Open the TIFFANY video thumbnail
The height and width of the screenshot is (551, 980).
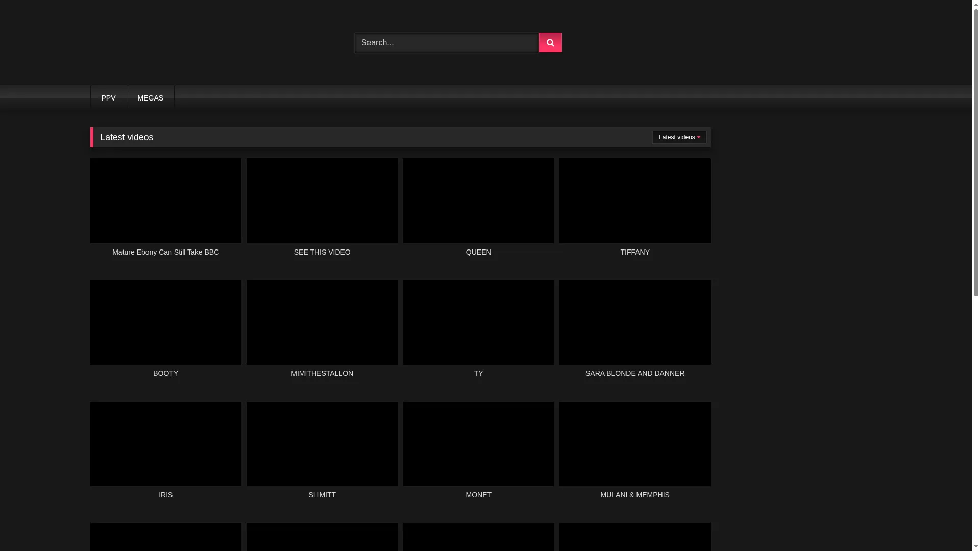635,201
